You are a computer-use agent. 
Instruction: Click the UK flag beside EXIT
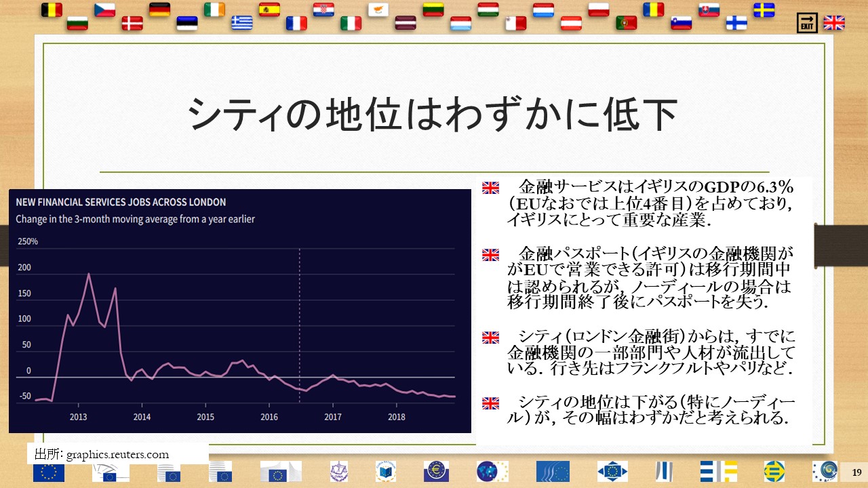pyautogui.click(x=834, y=24)
